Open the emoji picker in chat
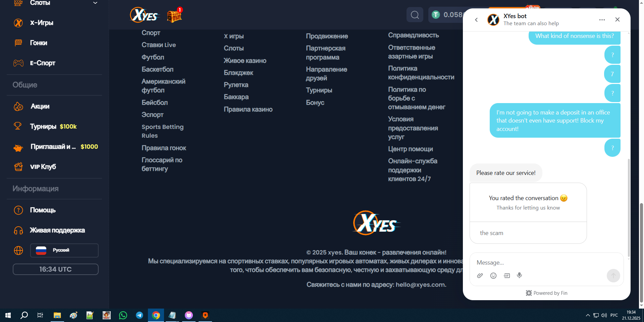The image size is (644, 322). [x=493, y=276]
